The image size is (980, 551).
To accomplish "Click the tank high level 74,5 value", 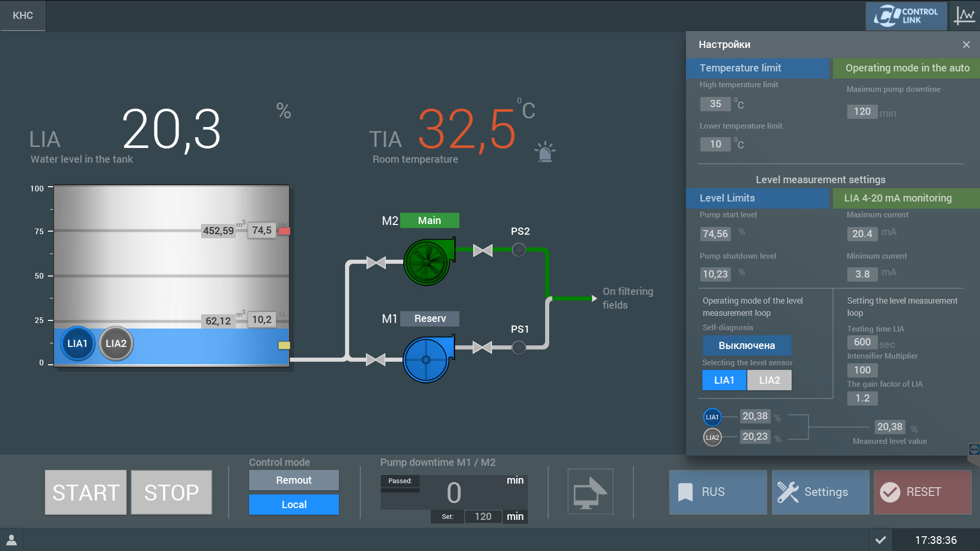I will click(262, 230).
